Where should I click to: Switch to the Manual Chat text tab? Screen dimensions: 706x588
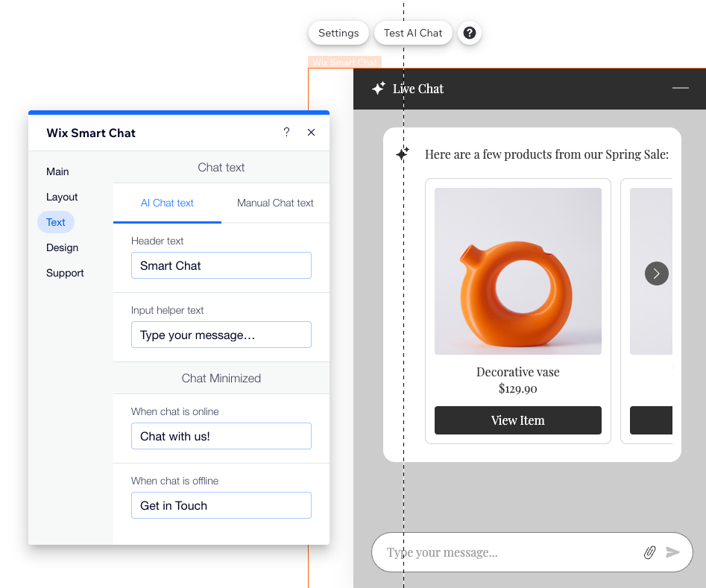tap(275, 203)
